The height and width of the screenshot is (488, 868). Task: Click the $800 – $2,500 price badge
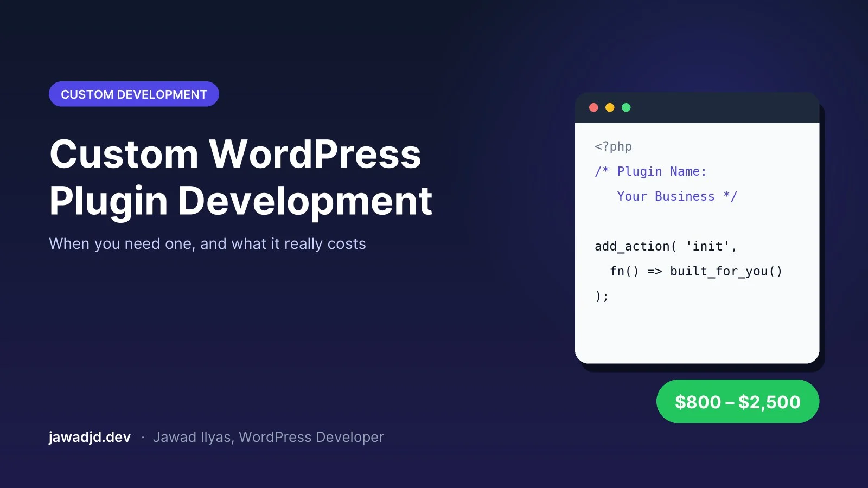[738, 402]
